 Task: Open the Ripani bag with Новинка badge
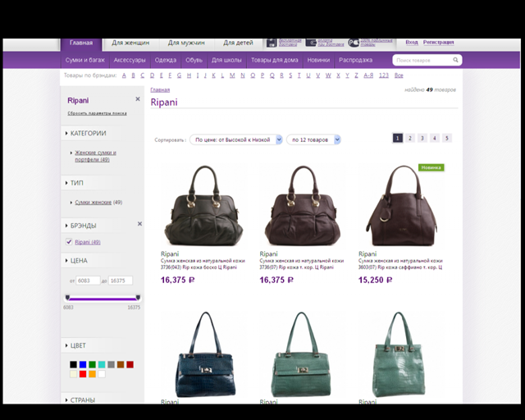pyautogui.click(x=402, y=206)
